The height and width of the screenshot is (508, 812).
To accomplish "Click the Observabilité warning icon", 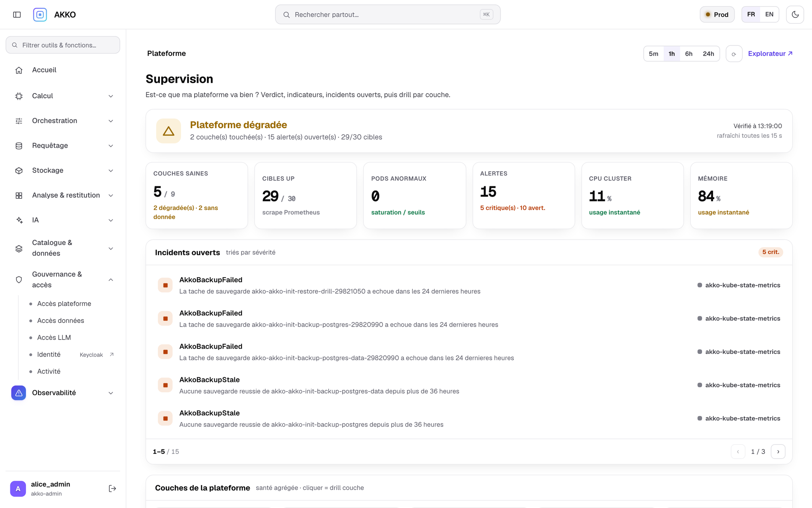I will click(18, 393).
